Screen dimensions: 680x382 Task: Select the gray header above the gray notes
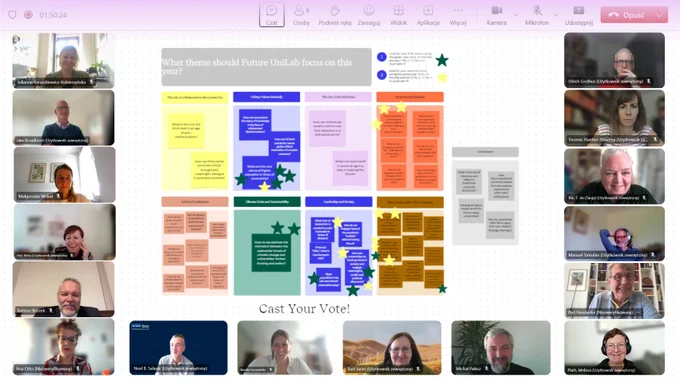click(485, 152)
